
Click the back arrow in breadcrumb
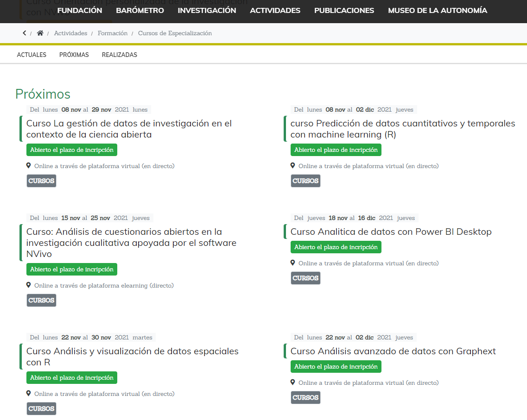pyautogui.click(x=25, y=33)
